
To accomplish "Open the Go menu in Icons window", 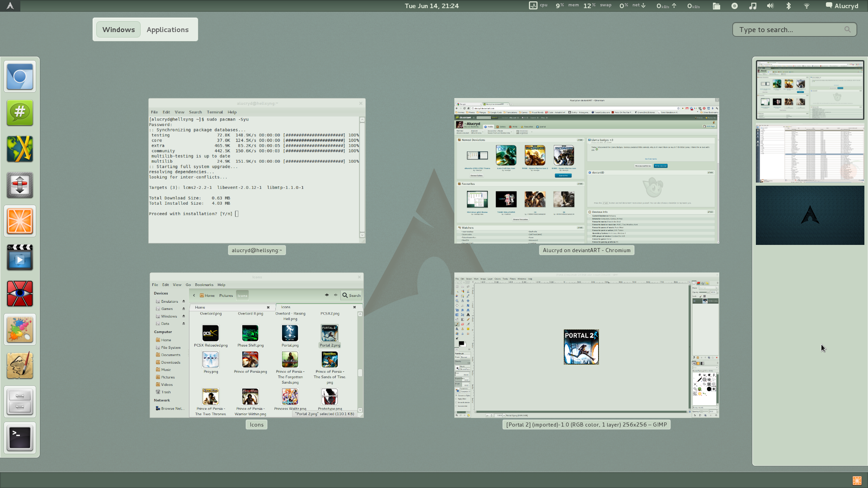I will [188, 285].
